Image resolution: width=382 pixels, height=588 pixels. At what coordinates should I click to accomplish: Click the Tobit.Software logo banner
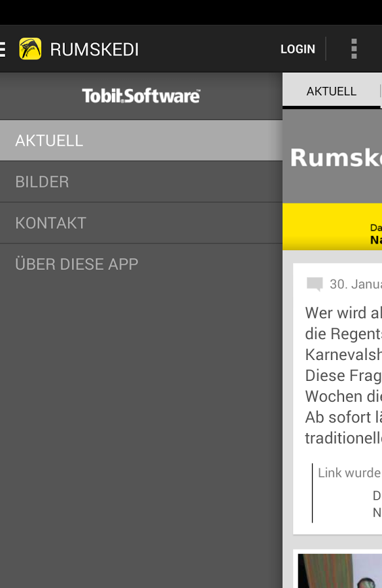[141, 96]
